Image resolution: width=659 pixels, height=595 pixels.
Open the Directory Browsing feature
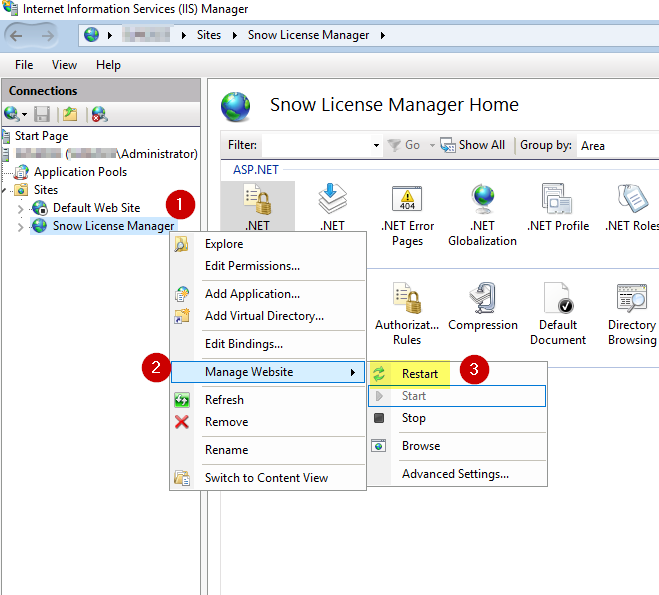point(632,314)
